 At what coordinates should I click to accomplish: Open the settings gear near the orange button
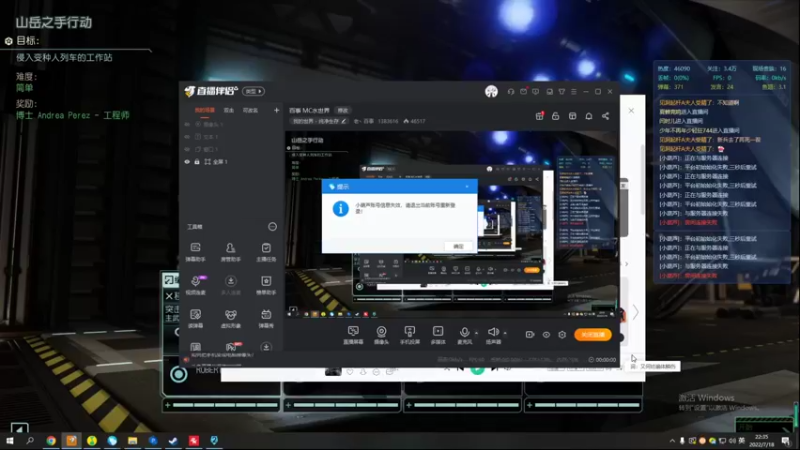[562, 335]
